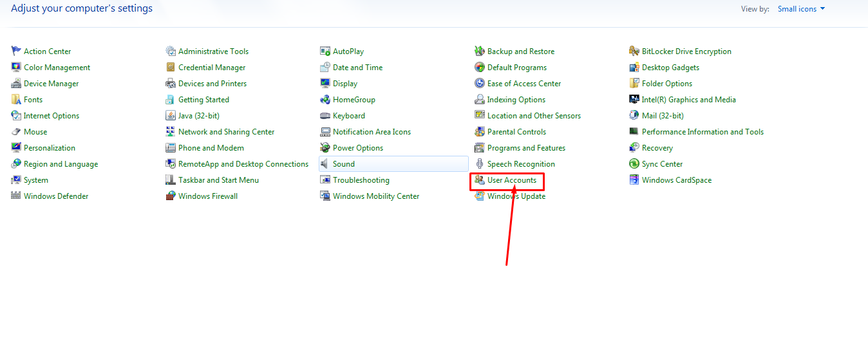Viewport: 868px width, 352px height.
Task: Click the Sync Center icon
Action: pyautogui.click(x=634, y=164)
